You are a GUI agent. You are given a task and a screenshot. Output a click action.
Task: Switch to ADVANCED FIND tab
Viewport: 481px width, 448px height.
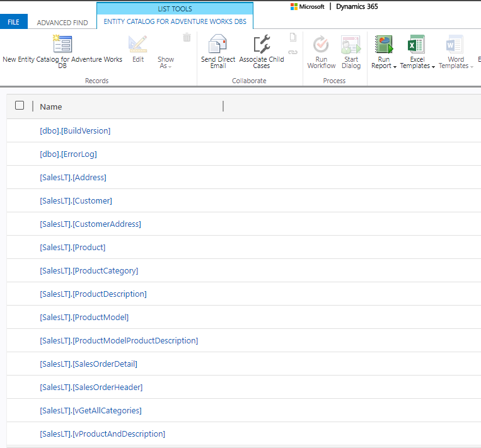coord(62,23)
